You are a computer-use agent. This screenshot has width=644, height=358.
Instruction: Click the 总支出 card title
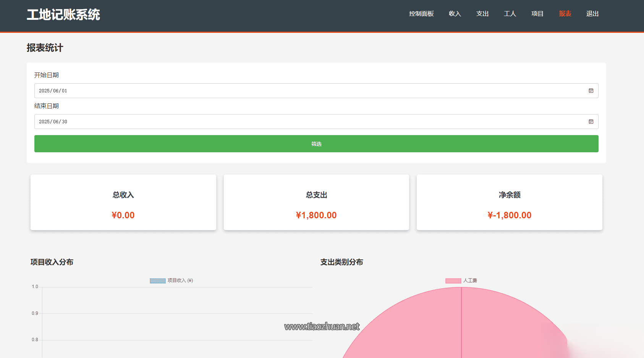pyautogui.click(x=316, y=195)
